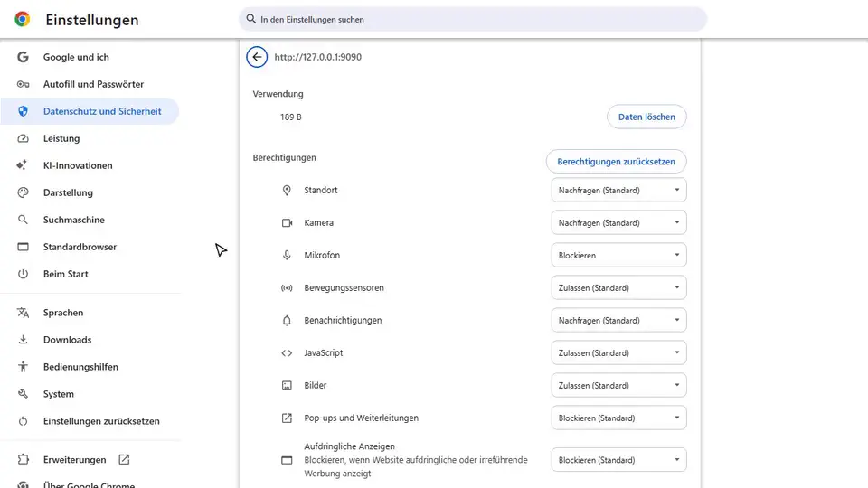
Task: Click the Einstellungen zurücksetzen reset icon
Action: pyautogui.click(x=23, y=421)
